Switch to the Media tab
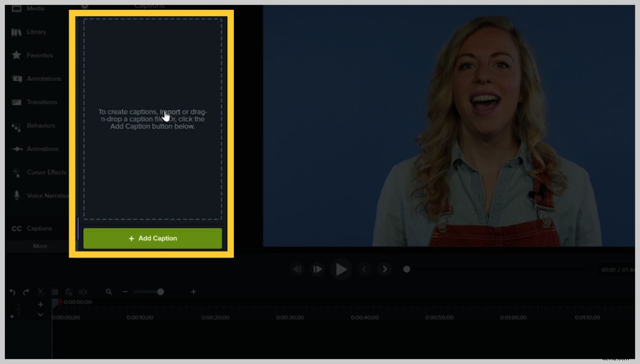The width and height of the screenshot is (640, 364). (x=29, y=8)
